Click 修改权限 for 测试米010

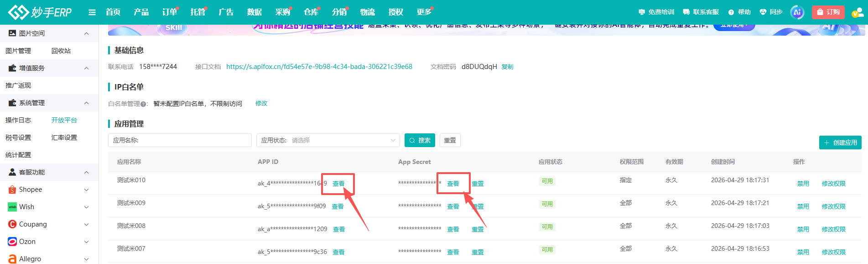(833, 184)
